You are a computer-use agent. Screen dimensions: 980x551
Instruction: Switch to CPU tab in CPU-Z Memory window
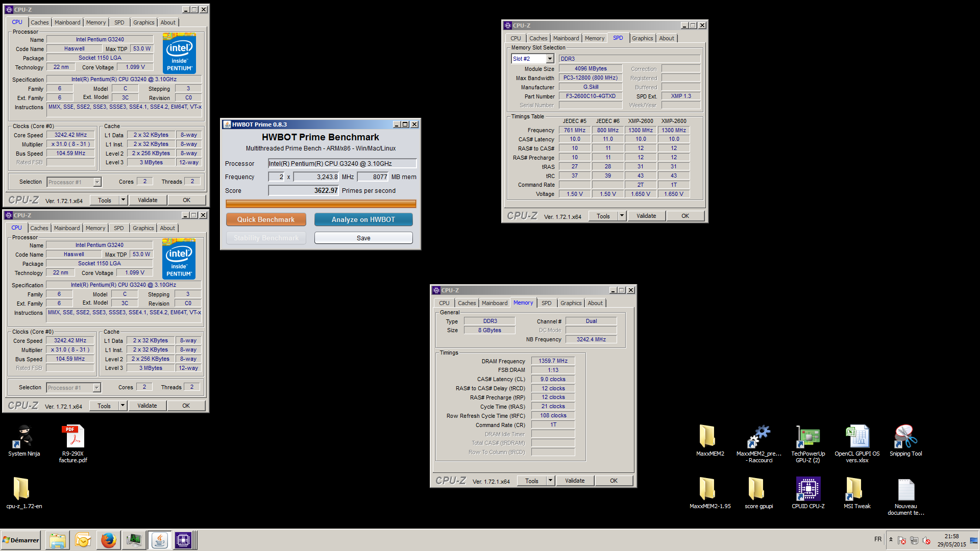pos(444,303)
